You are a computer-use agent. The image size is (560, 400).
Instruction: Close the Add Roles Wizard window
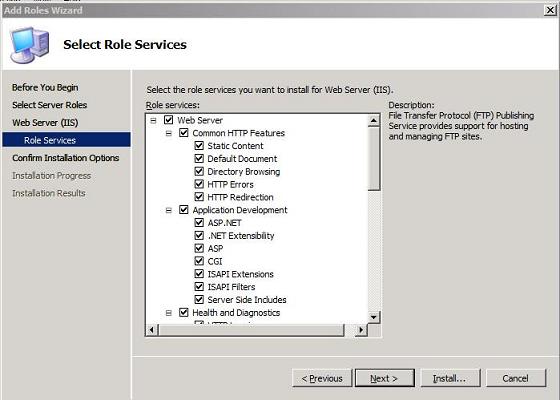[x=550, y=10]
